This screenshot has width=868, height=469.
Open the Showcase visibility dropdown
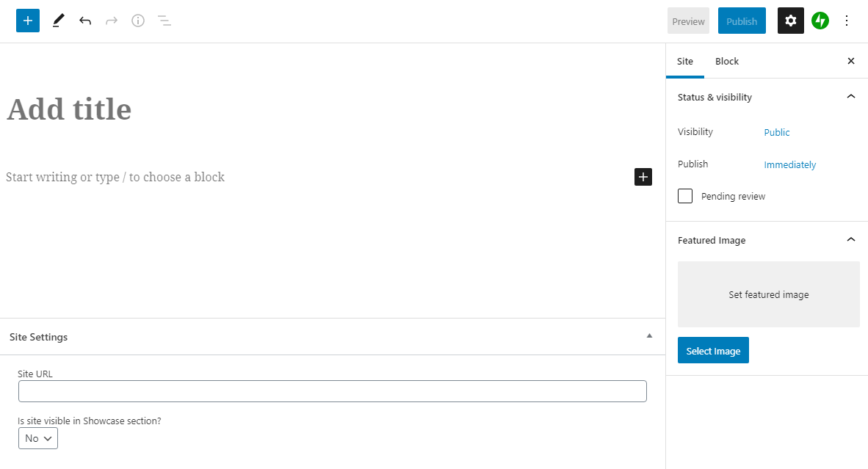click(37, 438)
